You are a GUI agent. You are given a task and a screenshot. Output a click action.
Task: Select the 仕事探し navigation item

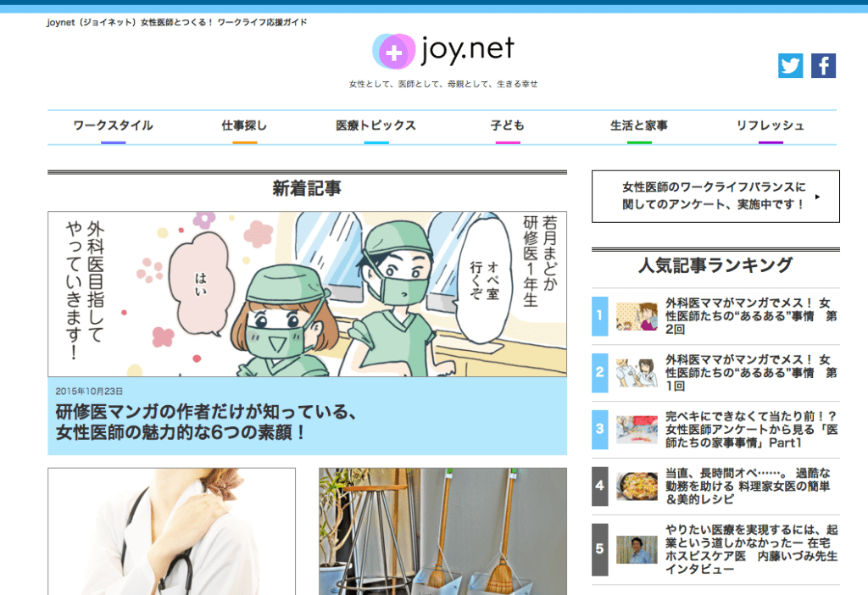244,125
